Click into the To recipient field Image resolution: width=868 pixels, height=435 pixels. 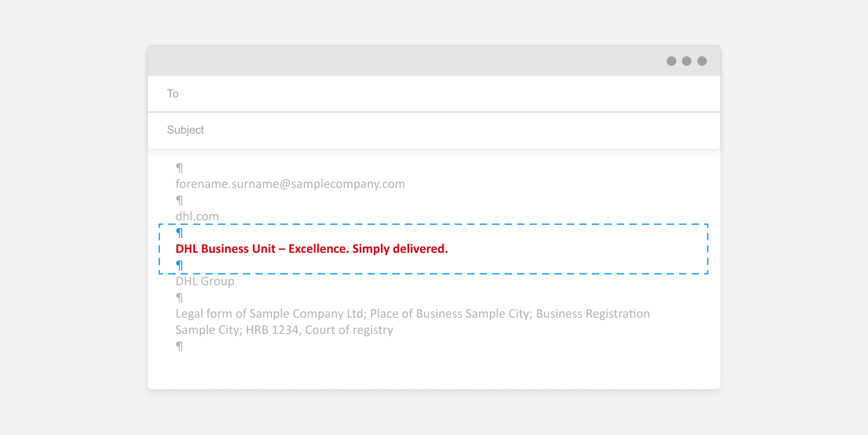pos(429,94)
